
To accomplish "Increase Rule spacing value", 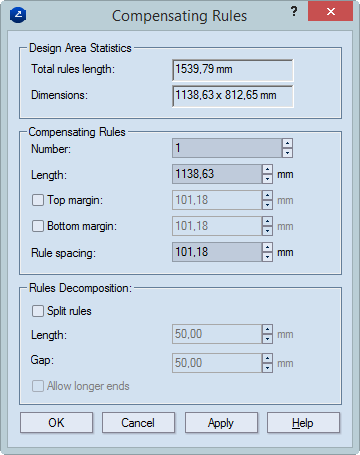I will point(267,247).
